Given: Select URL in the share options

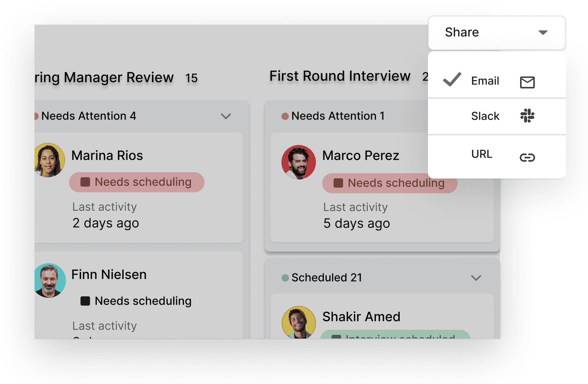Looking at the screenshot, I should 481,154.
